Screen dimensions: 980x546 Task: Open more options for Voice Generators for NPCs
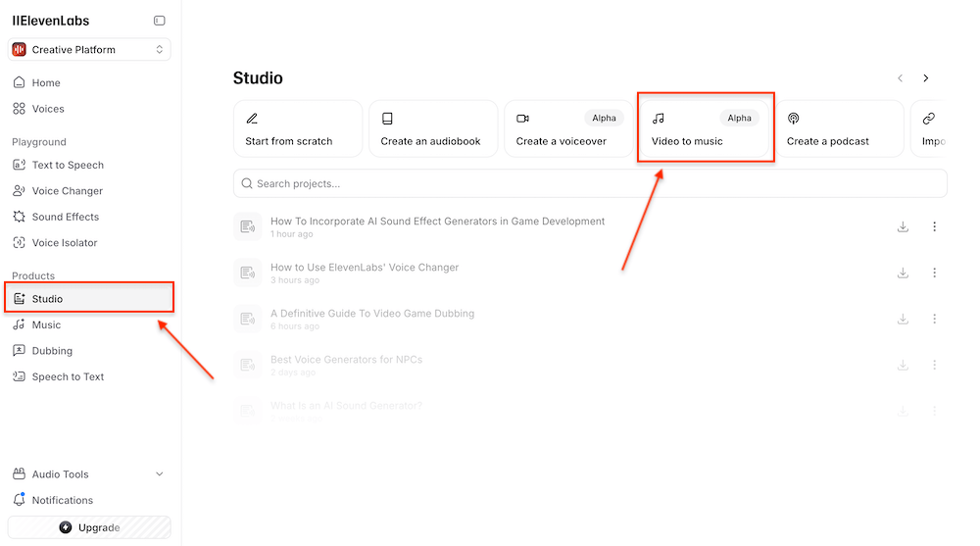(x=934, y=365)
